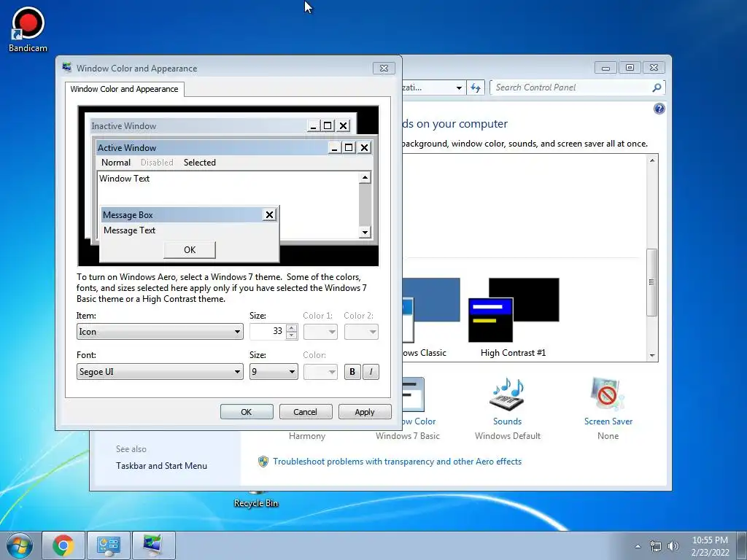747x560 pixels.
Task: Select the Windows Classic theme thumbnail
Action: pyautogui.click(x=431, y=309)
